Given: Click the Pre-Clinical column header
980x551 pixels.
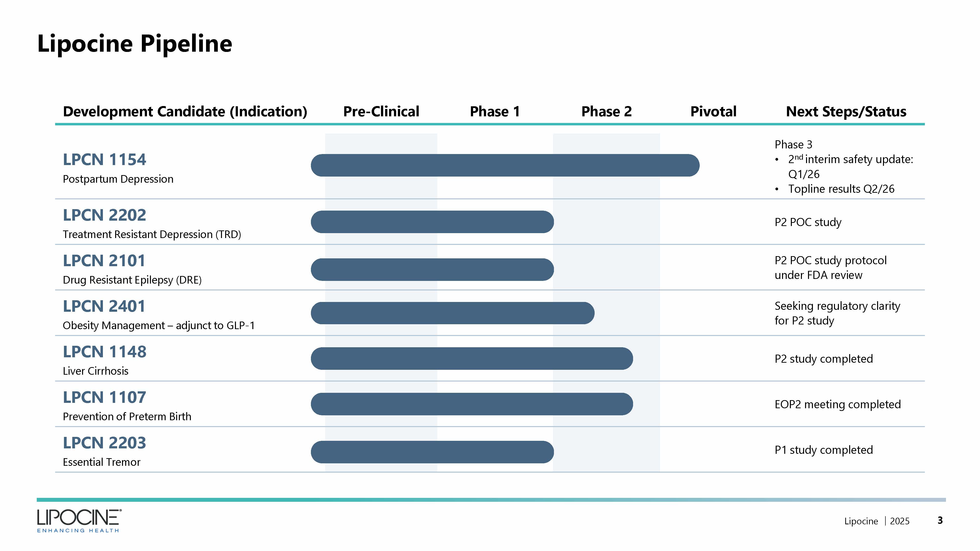Looking at the screenshot, I should tap(381, 112).
